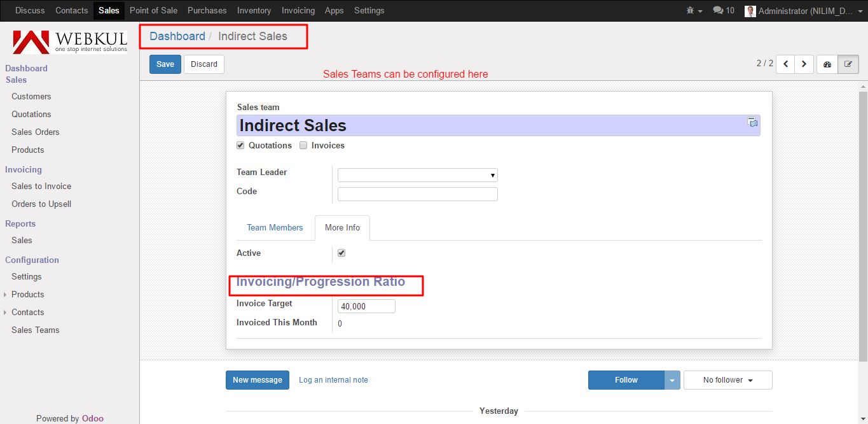Switch to the Team Members tab
Screen dimensions: 868x424
click(x=275, y=228)
